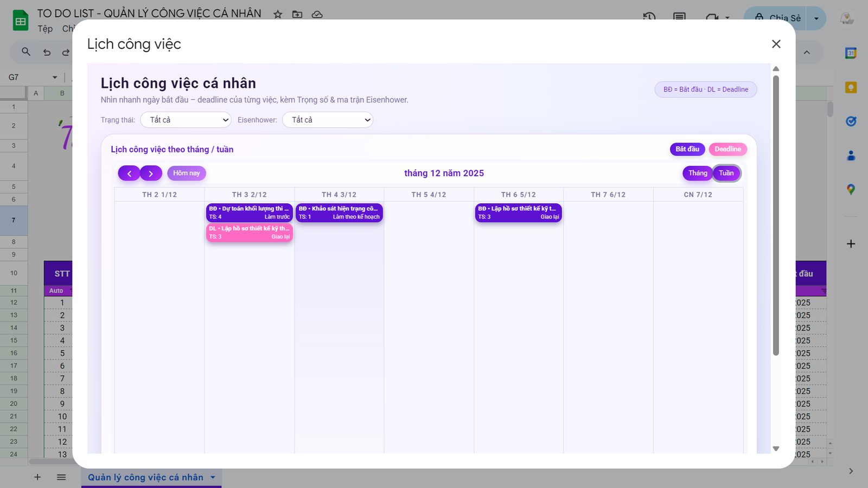
Task: Click the dialog scrollbar up arrow
Action: [x=776, y=69]
